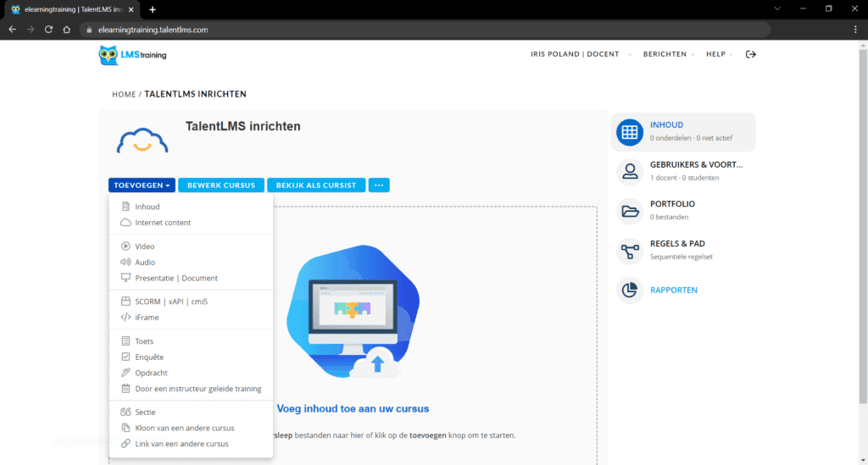Click the speaker icon beside Audio

coord(125,262)
